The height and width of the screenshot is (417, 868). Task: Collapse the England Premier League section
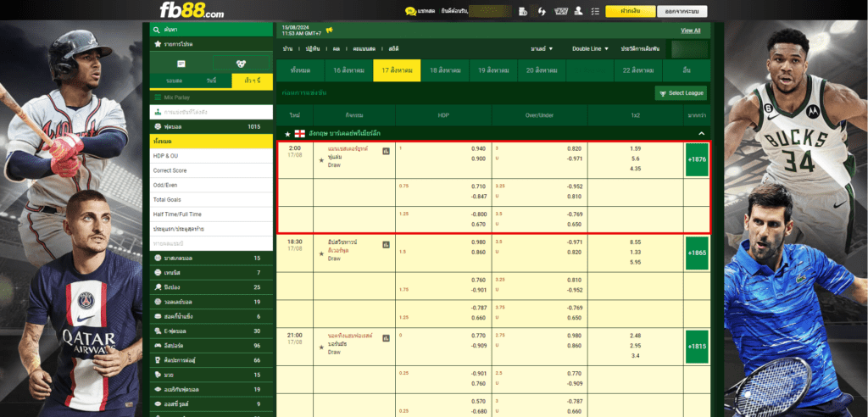pyautogui.click(x=701, y=134)
